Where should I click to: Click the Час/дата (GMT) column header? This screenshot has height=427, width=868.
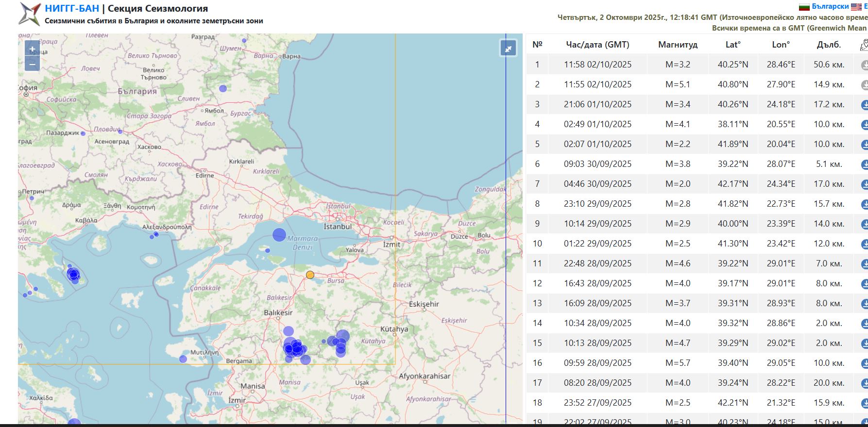click(597, 45)
